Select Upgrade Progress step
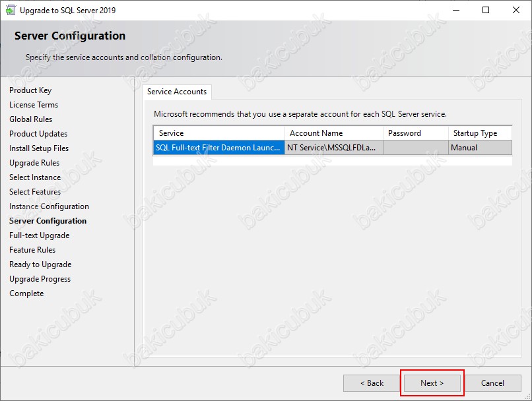532x401 pixels. click(40, 279)
